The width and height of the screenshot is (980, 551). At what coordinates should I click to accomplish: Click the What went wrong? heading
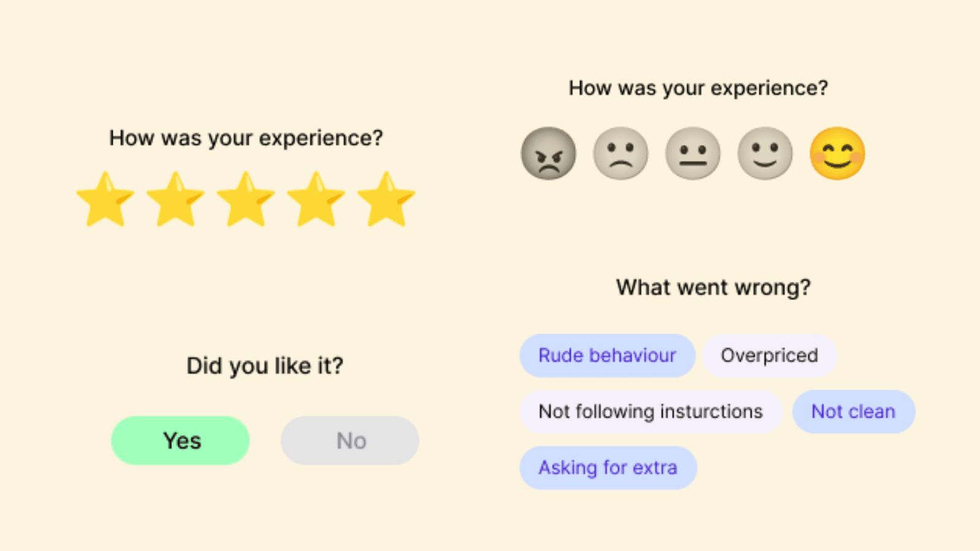(x=713, y=287)
